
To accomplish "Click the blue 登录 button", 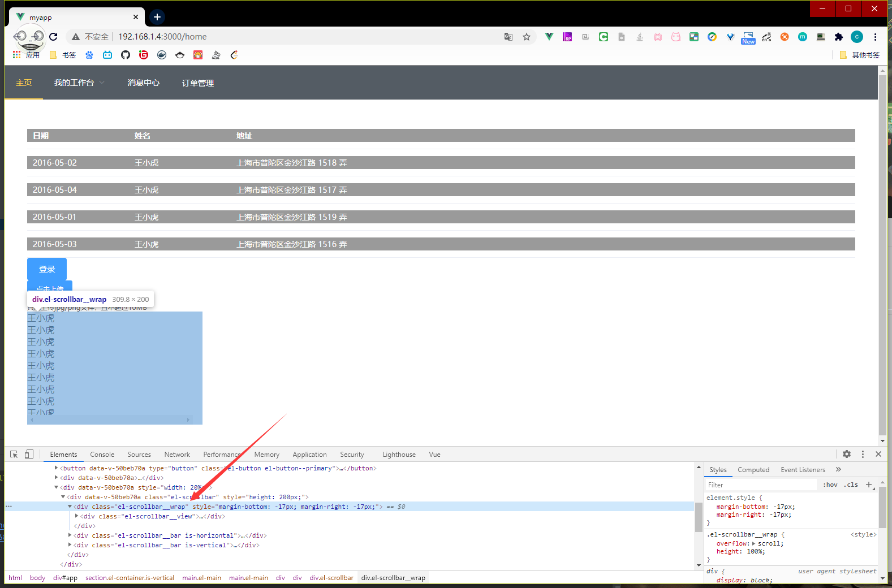I will [x=47, y=269].
